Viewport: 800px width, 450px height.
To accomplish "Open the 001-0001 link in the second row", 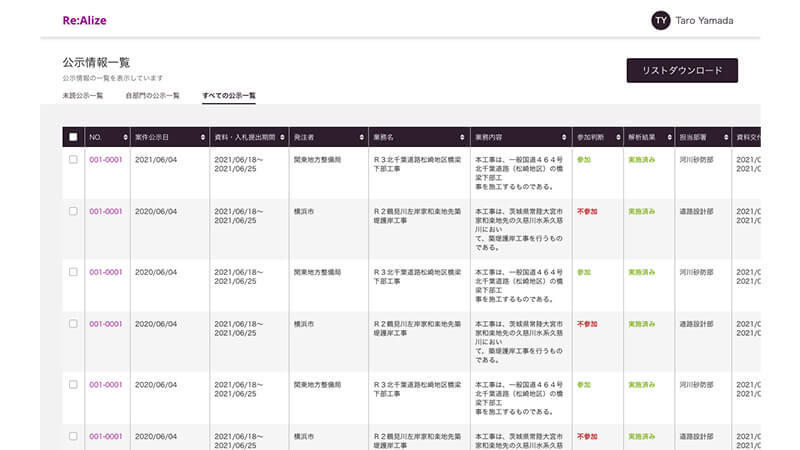I will (x=106, y=211).
